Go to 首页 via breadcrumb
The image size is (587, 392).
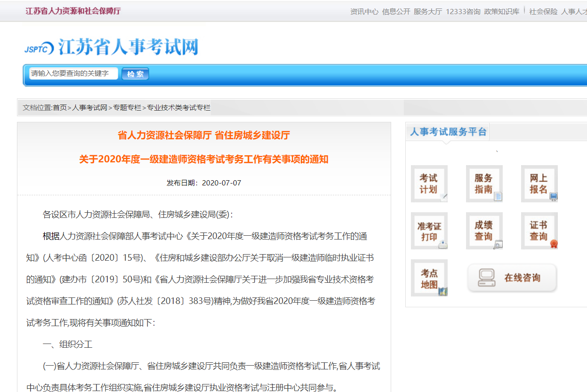tap(60, 108)
